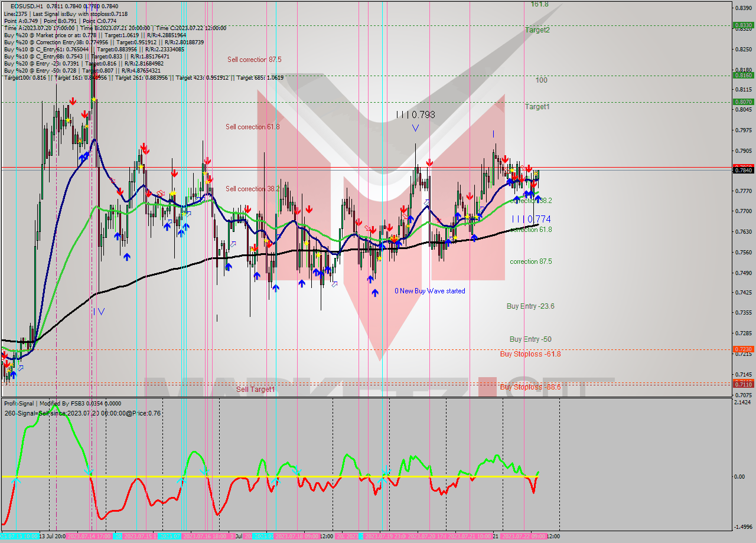This screenshot has width=756, height=543.
Task: Click the 'Sell correction 87.5' chart label
Action: 254,60
